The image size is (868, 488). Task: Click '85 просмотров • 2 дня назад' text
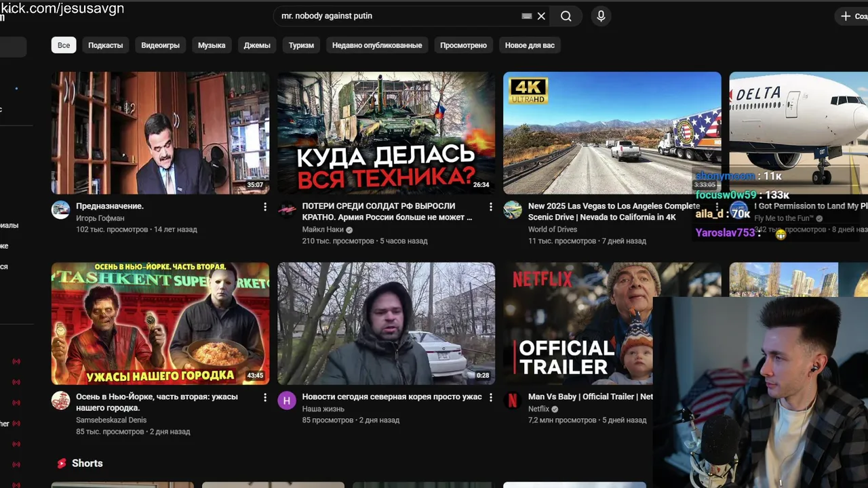(x=351, y=420)
